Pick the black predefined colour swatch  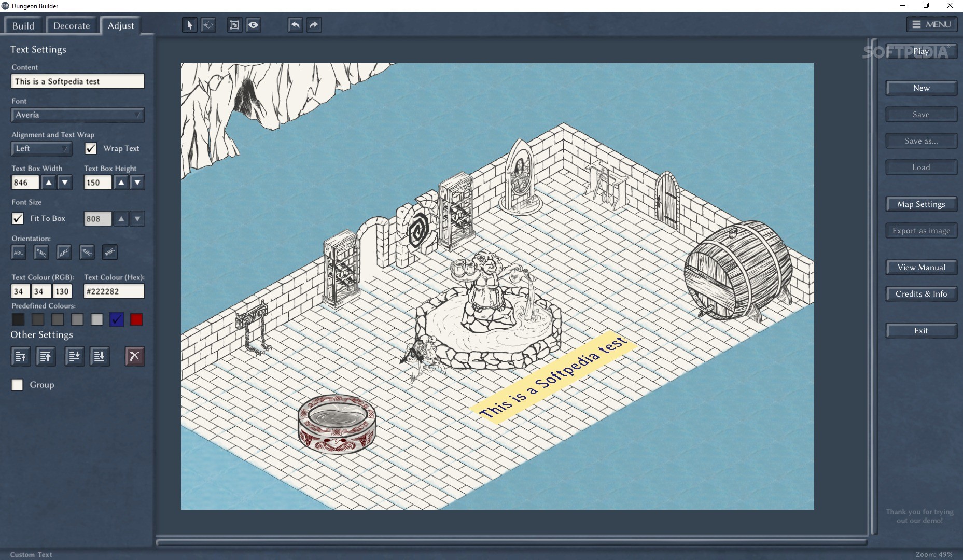(18, 320)
